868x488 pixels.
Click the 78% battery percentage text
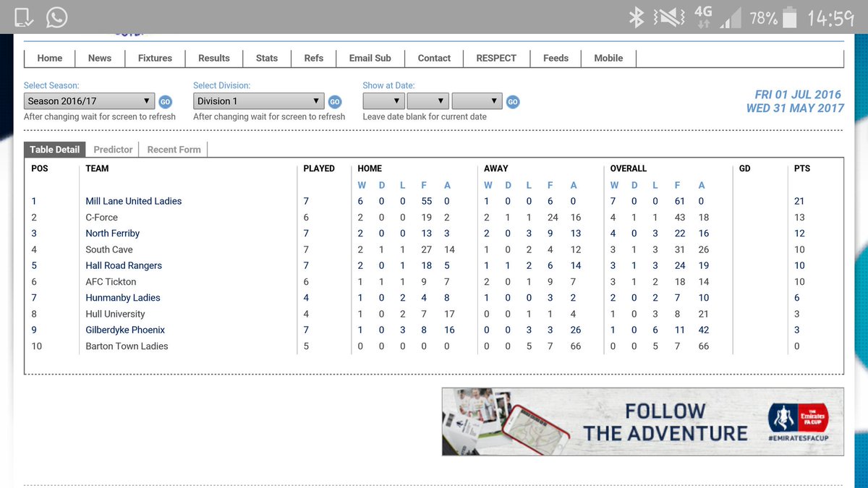tap(764, 17)
